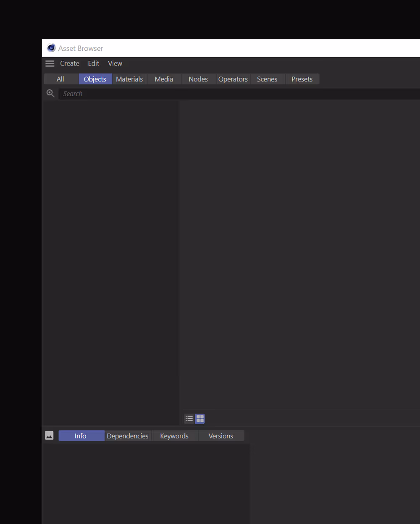Screen dimensions: 420x524
Task: Switch to the Nodes category
Action: click(x=198, y=79)
